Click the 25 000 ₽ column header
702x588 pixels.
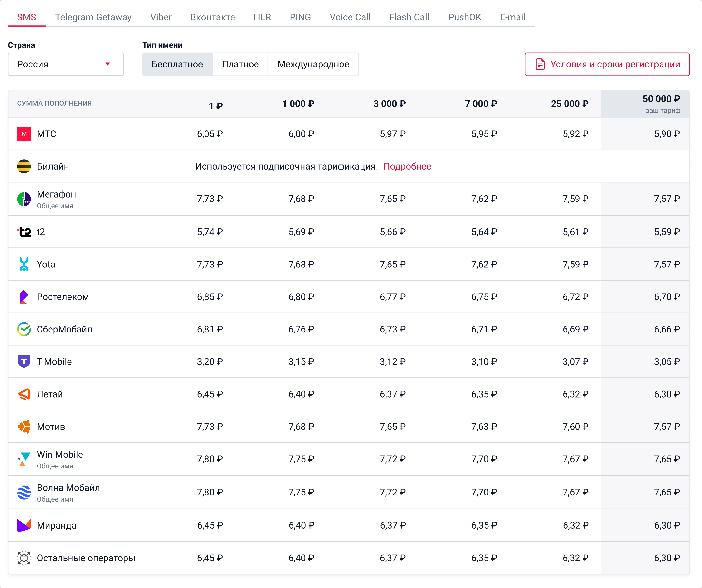point(570,104)
